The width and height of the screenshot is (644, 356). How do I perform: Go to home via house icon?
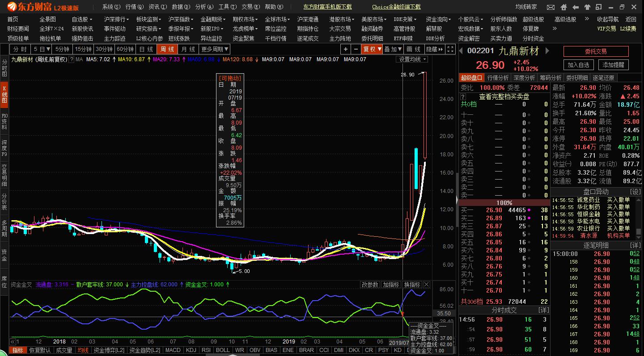click(563, 7)
